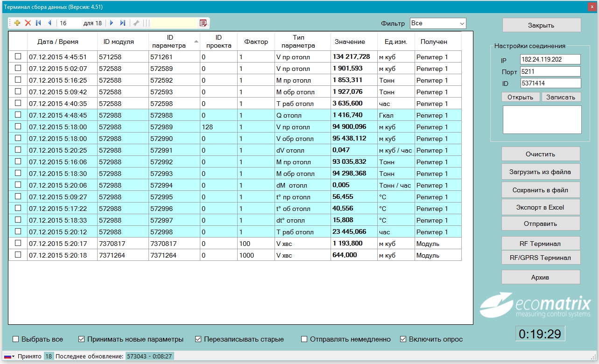This screenshot has height=364, width=599.
Task: Close the window with the red X
Action: click(x=593, y=7)
